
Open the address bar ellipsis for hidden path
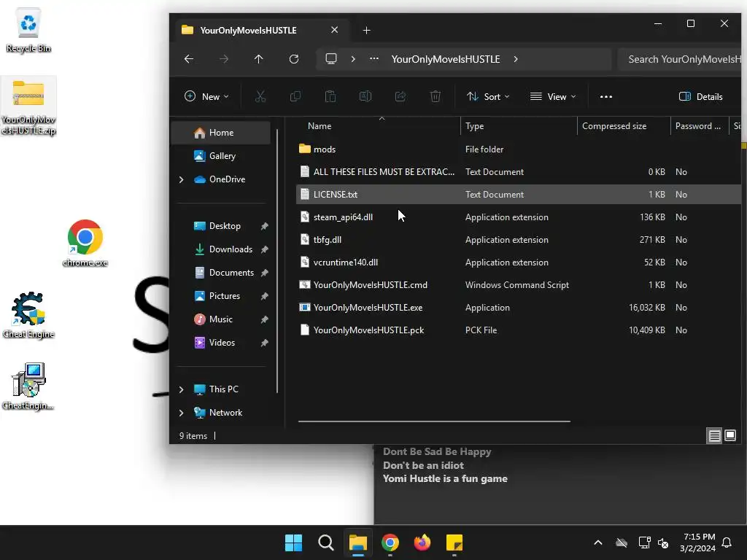[374, 59]
